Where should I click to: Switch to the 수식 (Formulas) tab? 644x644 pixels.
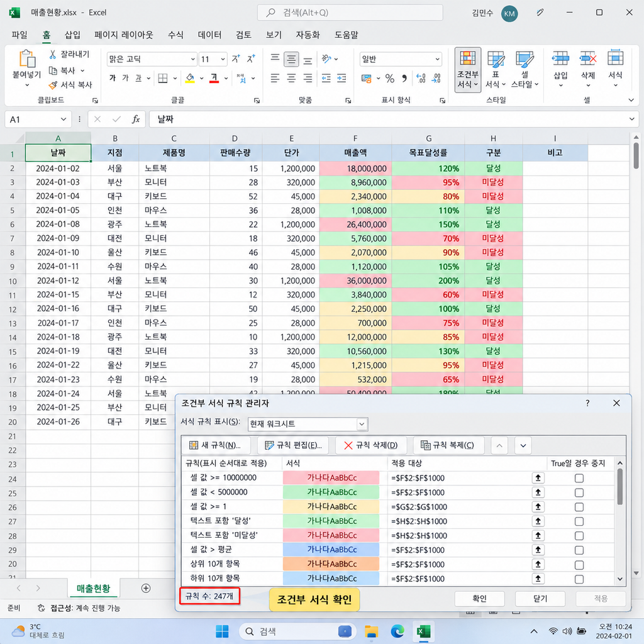pyautogui.click(x=175, y=35)
